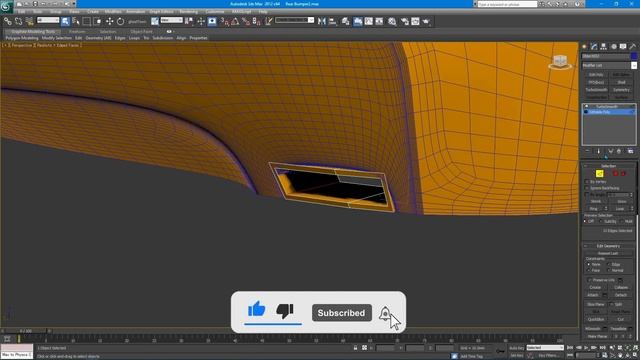Click the Render Production teapot
The image size is (640, 360).
tap(426, 21)
